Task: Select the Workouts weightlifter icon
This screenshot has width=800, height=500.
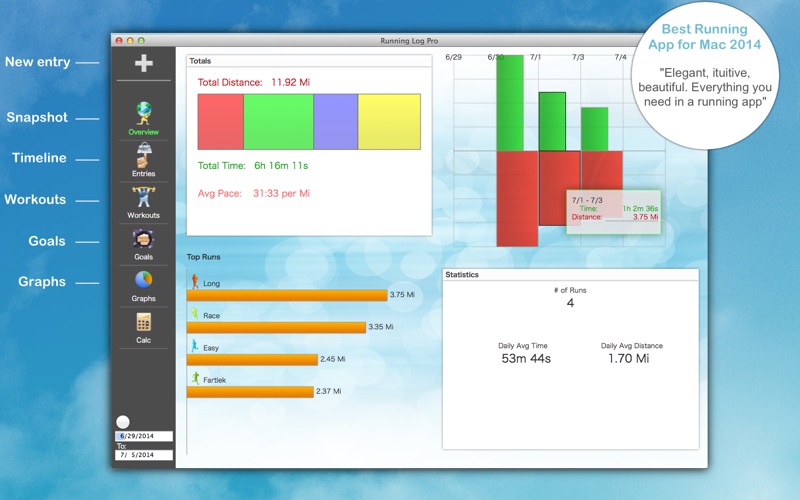Action: pos(143,197)
